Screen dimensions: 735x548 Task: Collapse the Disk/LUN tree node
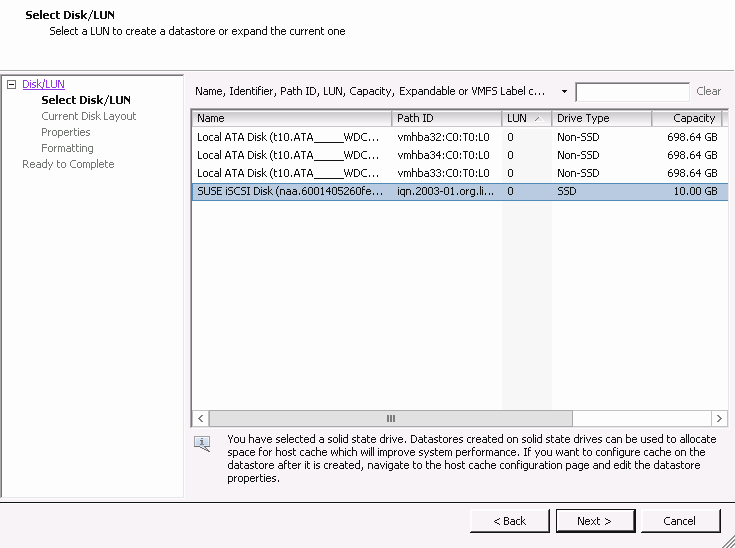tap(12, 85)
